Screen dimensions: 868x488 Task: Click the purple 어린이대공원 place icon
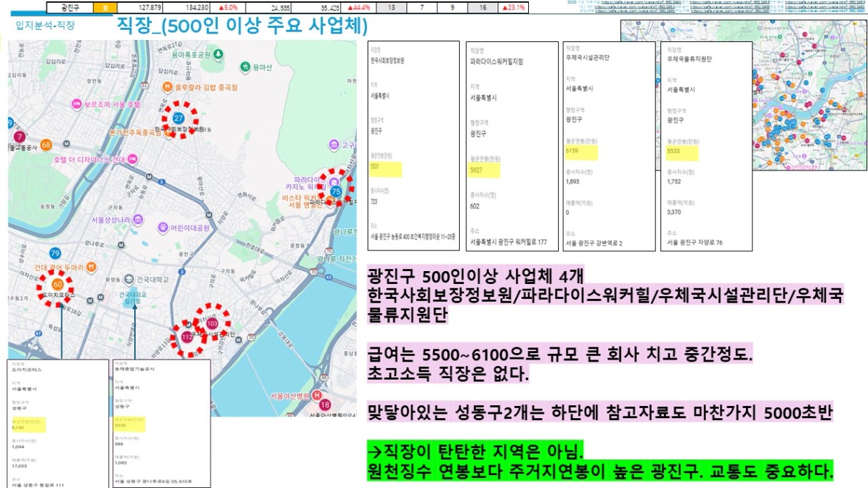pyautogui.click(x=162, y=228)
